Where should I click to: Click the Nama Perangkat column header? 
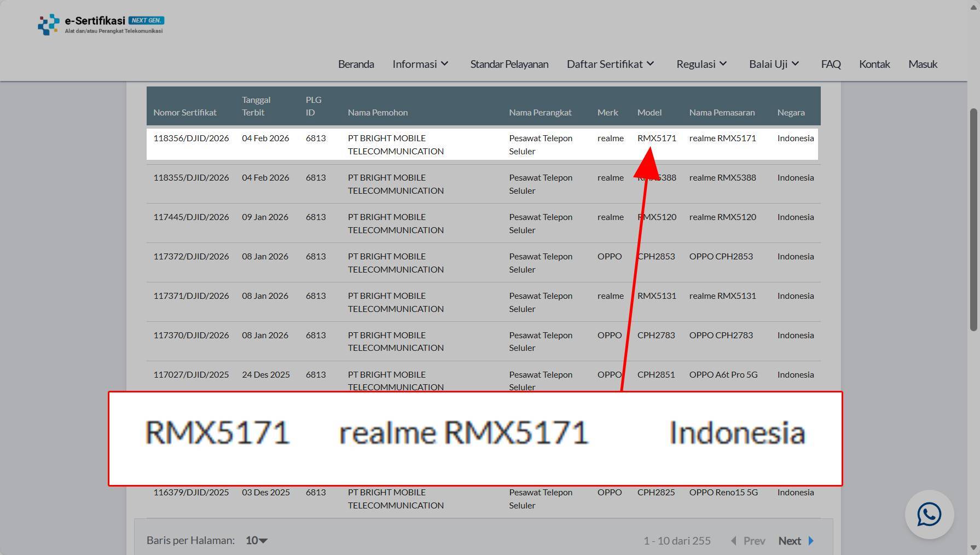point(540,112)
